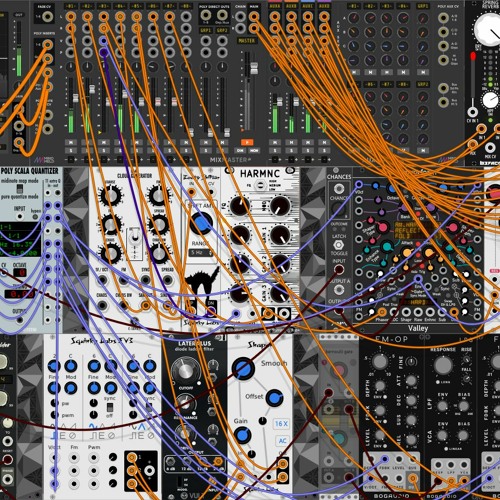This screenshot has width=500, height=500.
Task: Click the MixMaster master fader
Action: coord(254,68)
